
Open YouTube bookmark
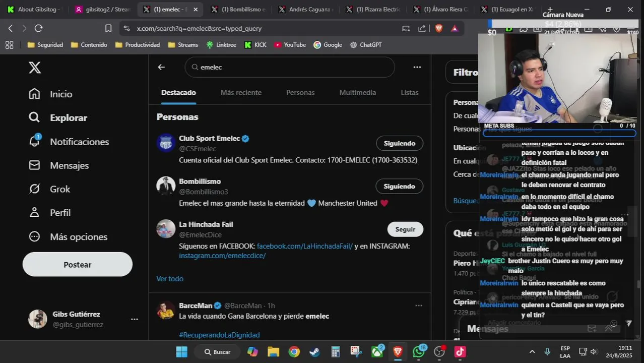pos(290,45)
